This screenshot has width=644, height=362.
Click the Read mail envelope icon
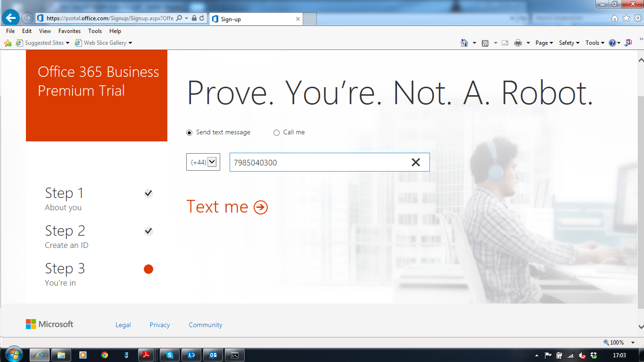(x=505, y=43)
